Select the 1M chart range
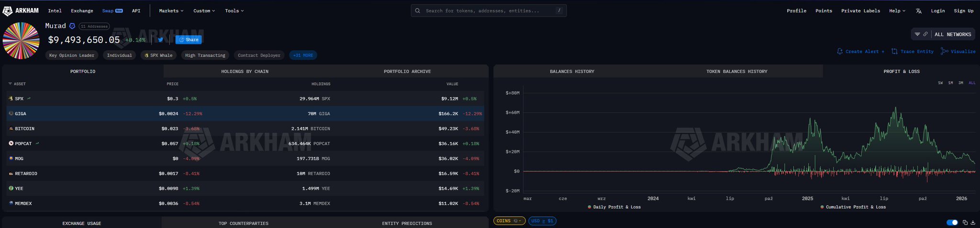 point(950,83)
